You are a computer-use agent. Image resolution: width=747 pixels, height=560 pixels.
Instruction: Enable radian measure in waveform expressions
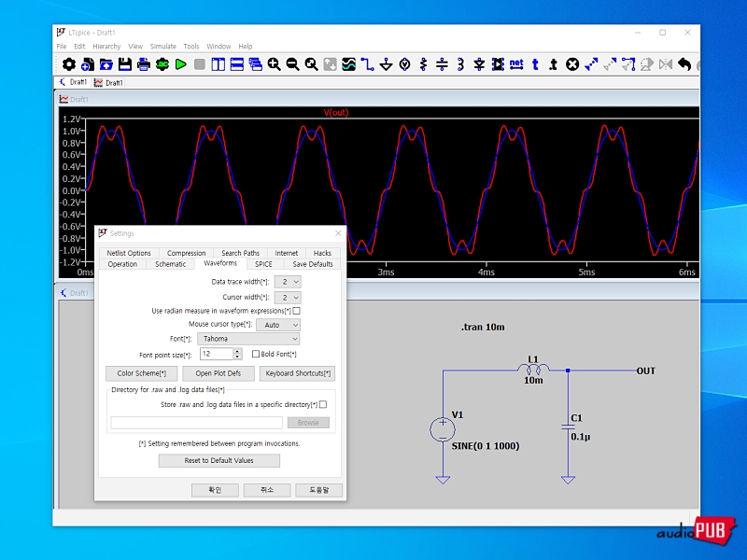coord(297,311)
